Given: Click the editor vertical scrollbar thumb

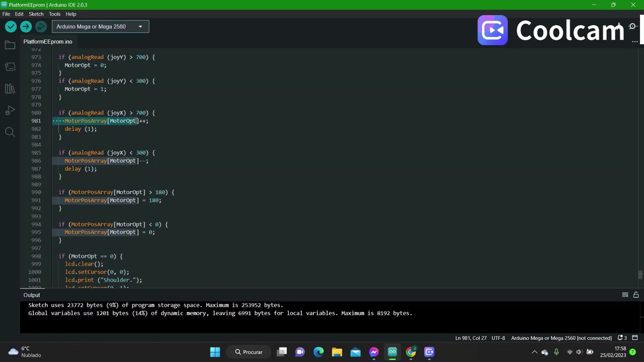Looking at the screenshot, I should tap(640, 275).
